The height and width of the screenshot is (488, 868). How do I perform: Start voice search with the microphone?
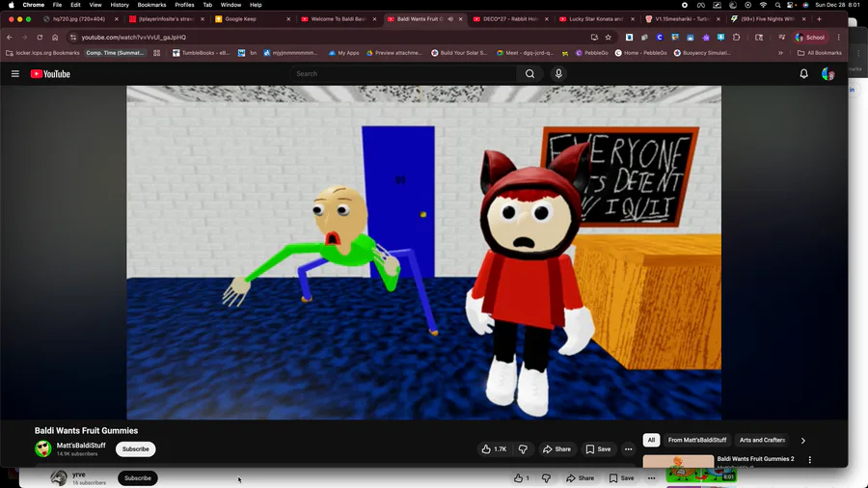tap(558, 73)
